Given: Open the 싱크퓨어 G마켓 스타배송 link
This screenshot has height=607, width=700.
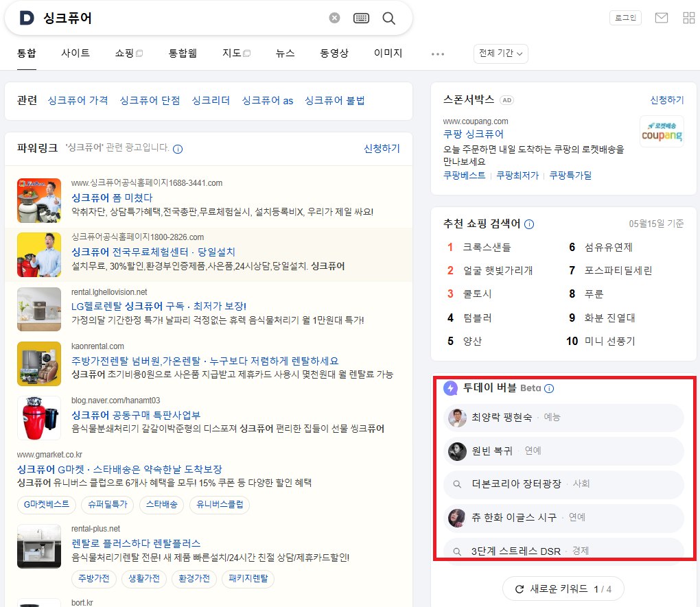Looking at the screenshot, I should tap(119, 470).
